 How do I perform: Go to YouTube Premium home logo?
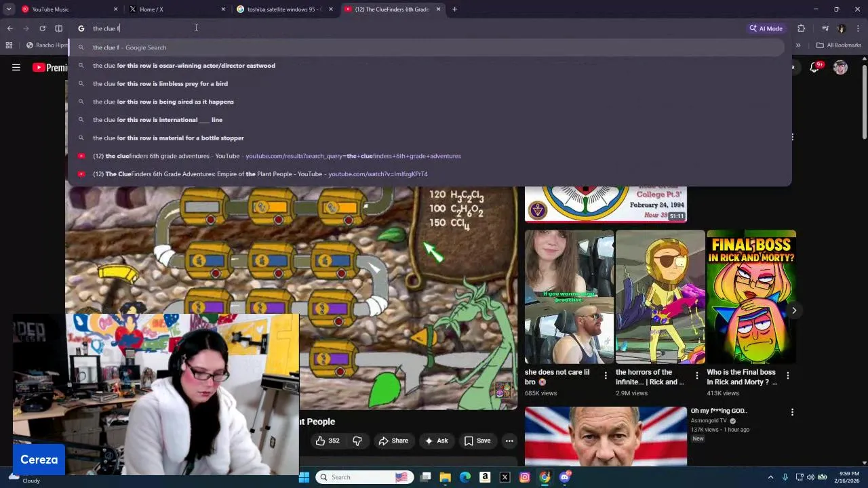pos(50,67)
